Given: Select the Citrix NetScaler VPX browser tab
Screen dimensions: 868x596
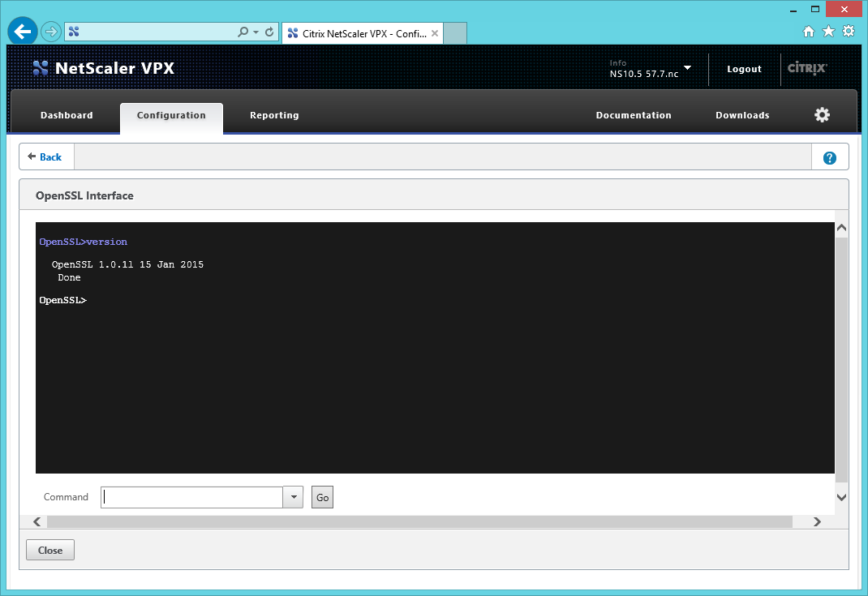Looking at the screenshot, I should [363, 33].
